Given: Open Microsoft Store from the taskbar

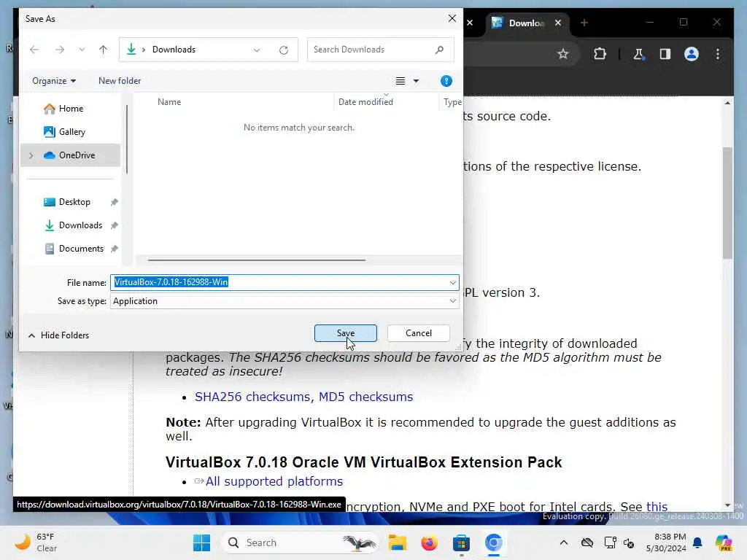Looking at the screenshot, I should coord(461,542).
